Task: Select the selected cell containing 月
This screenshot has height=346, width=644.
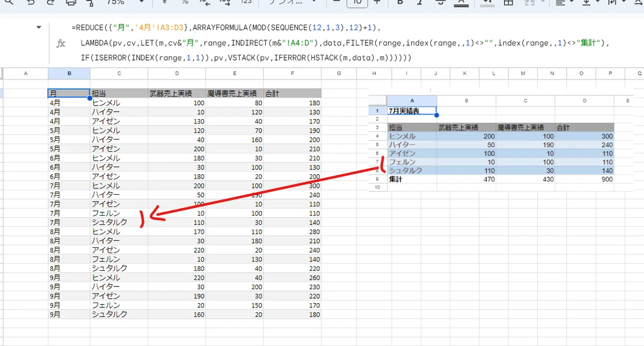Action: click(69, 93)
